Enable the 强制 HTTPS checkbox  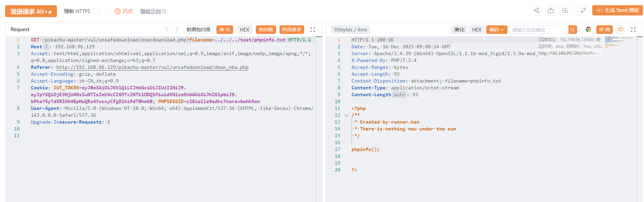coord(97,11)
